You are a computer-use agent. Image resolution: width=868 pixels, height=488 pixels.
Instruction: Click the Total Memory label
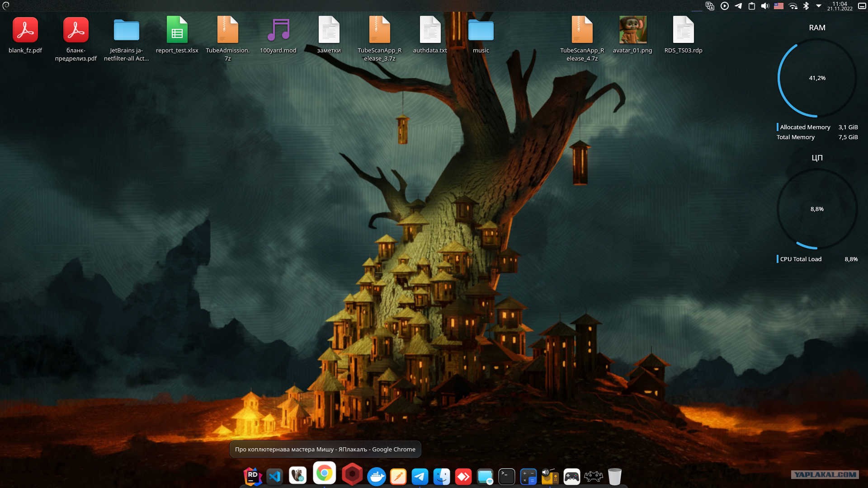coord(796,137)
